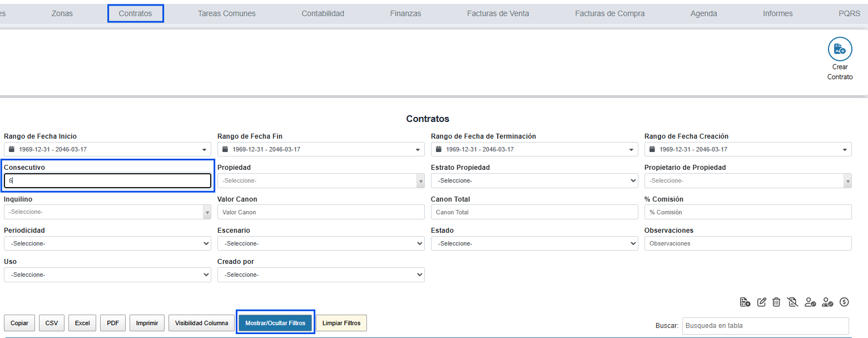The width and height of the screenshot is (868, 338).
Task: Click the first person icon in the action row
Action: [810, 302]
